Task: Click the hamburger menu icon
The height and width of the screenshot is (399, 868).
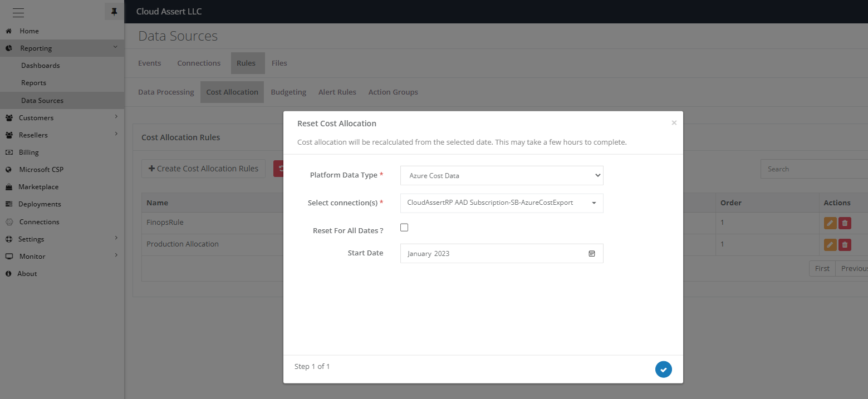Action: pos(18,12)
